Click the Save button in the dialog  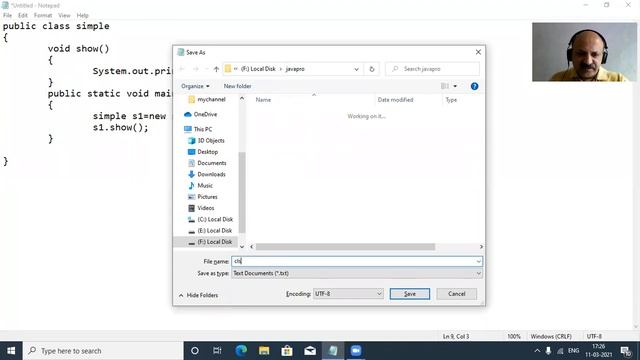(x=409, y=294)
